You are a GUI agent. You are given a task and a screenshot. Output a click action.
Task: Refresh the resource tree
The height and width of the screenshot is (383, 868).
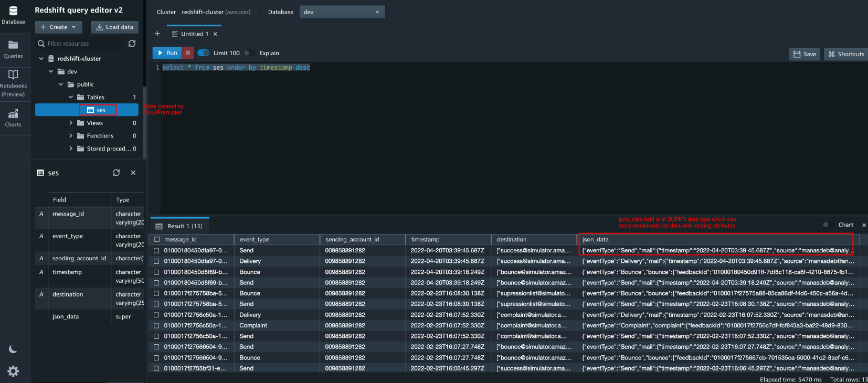coord(132,44)
